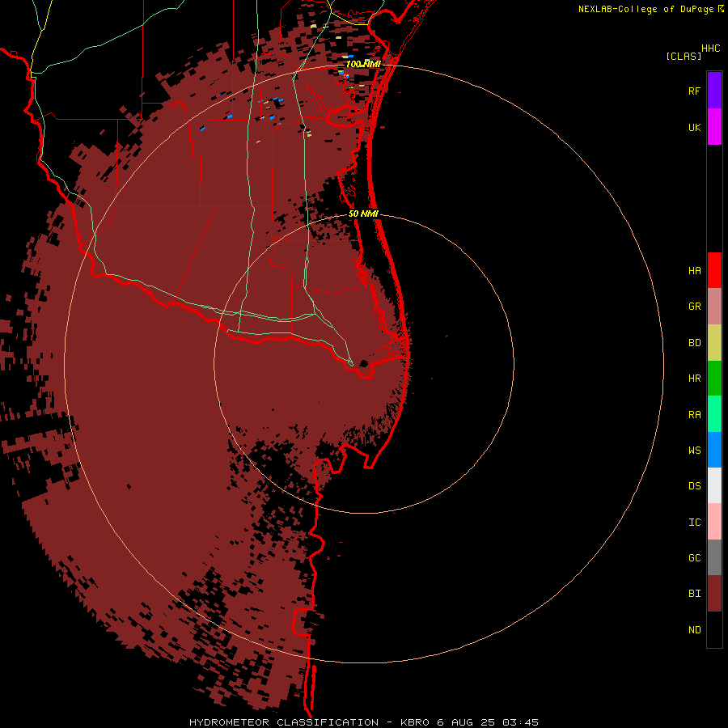Click the IC legend label

[695, 523]
